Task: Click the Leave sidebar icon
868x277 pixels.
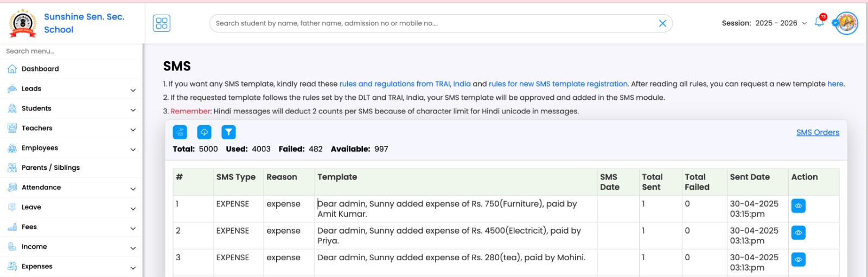Action: (x=12, y=207)
